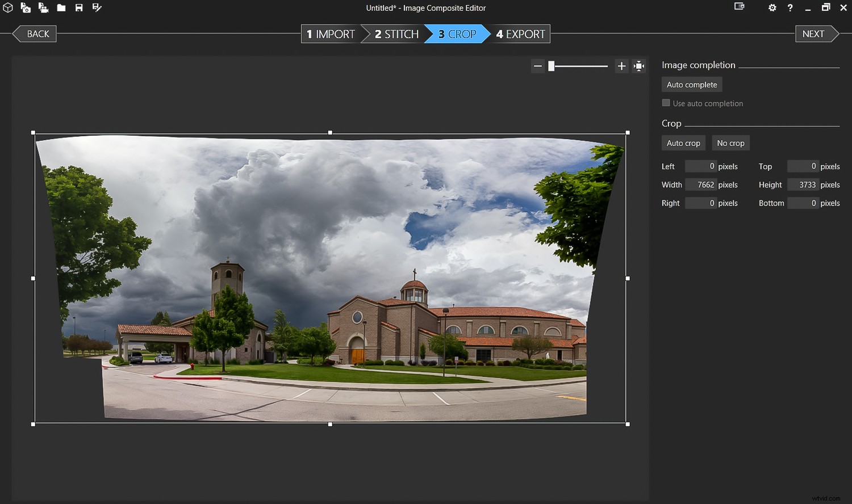
Task: Save the current panorama
Action: 79,8
